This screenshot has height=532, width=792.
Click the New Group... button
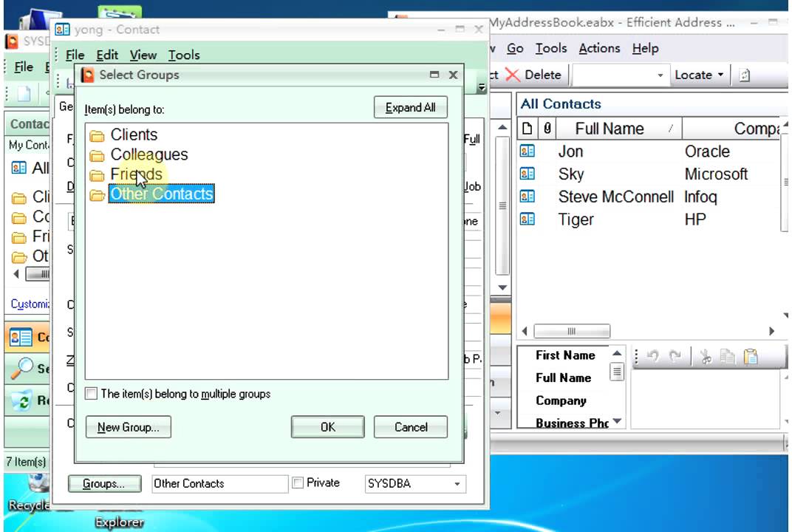[x=129, y=427]
